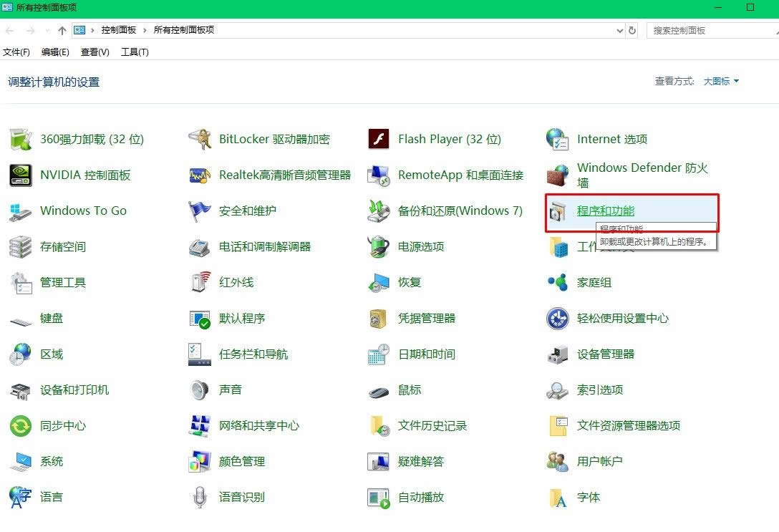
Task: Click the 360强力卸载 icon
Action: [x=20, y=140]
